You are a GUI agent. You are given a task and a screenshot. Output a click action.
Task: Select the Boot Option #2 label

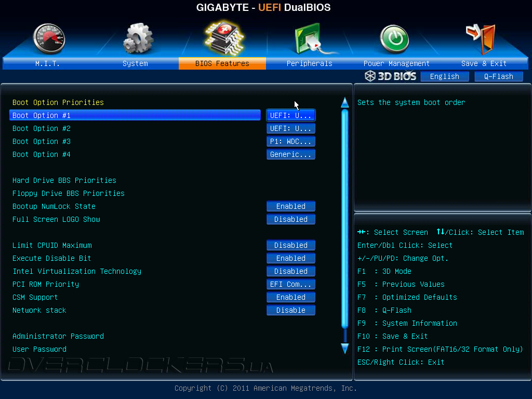(42, 128)
